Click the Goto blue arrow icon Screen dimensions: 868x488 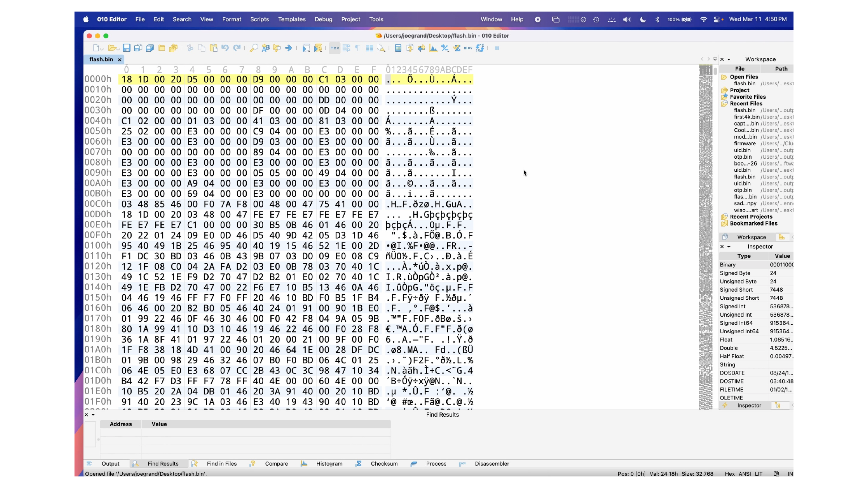click(x=289, y=48)
